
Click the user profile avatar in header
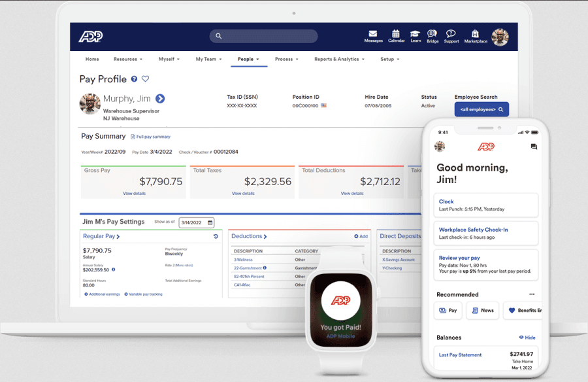click(x=500, y=37)
